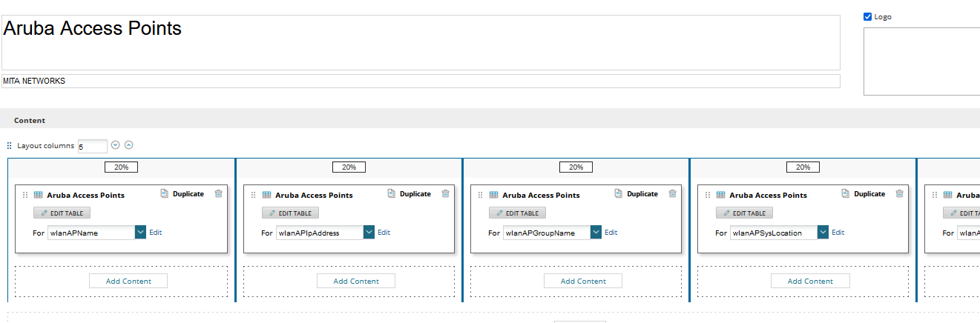Image resolution: width=980 pixels, height=323 pixels.
Task: Click drag handle of wlanAPGroupName table block
Action: click(481, 195)
